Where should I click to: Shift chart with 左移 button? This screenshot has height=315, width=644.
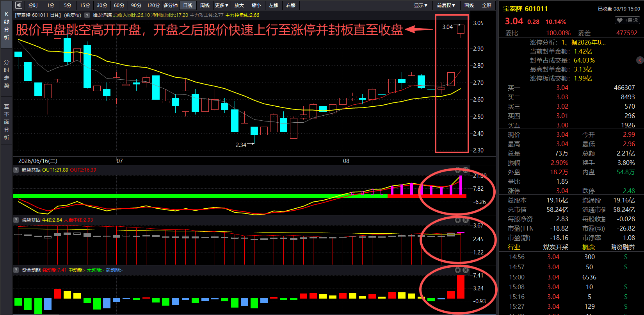[x=274, y=5]
